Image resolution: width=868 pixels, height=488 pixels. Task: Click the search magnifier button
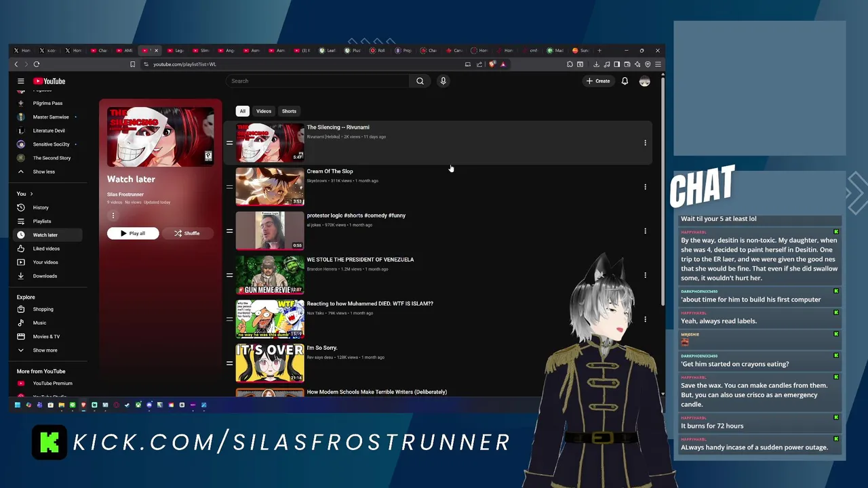pos(420,81)
